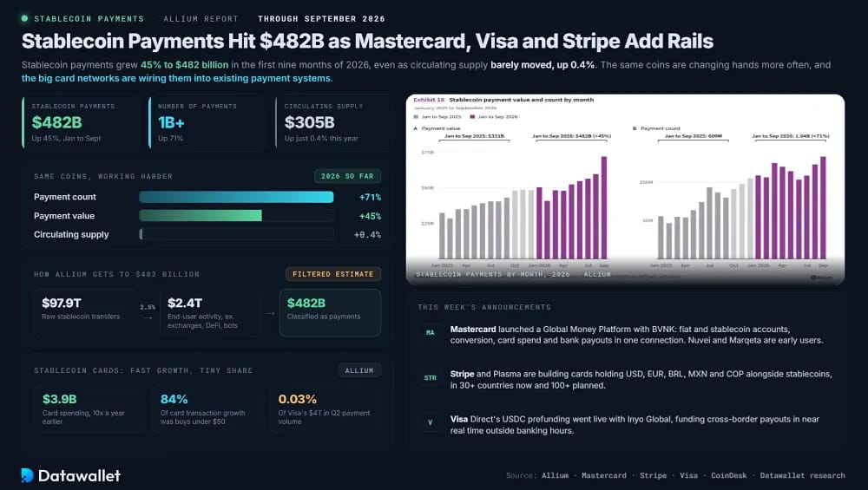Click the "FILTERED ESTIMATE" badge
The height and width of the screenshot is (490, 868).
[x=332, y=274]
